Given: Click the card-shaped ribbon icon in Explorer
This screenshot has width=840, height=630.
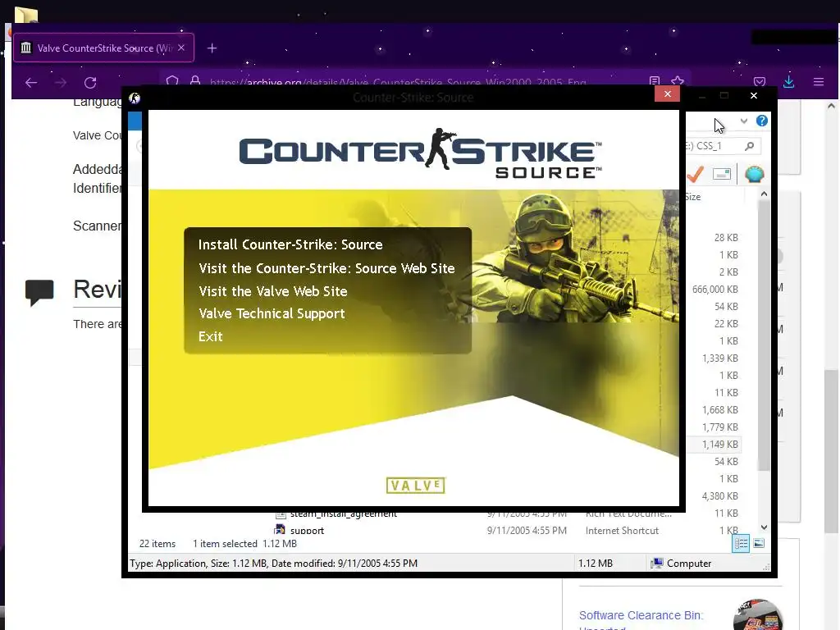Looking at the screenshot, I should point(722,174).
